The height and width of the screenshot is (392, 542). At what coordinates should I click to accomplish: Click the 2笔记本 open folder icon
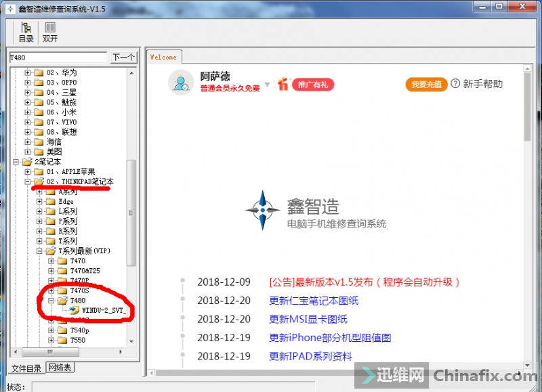click(27, 162)
